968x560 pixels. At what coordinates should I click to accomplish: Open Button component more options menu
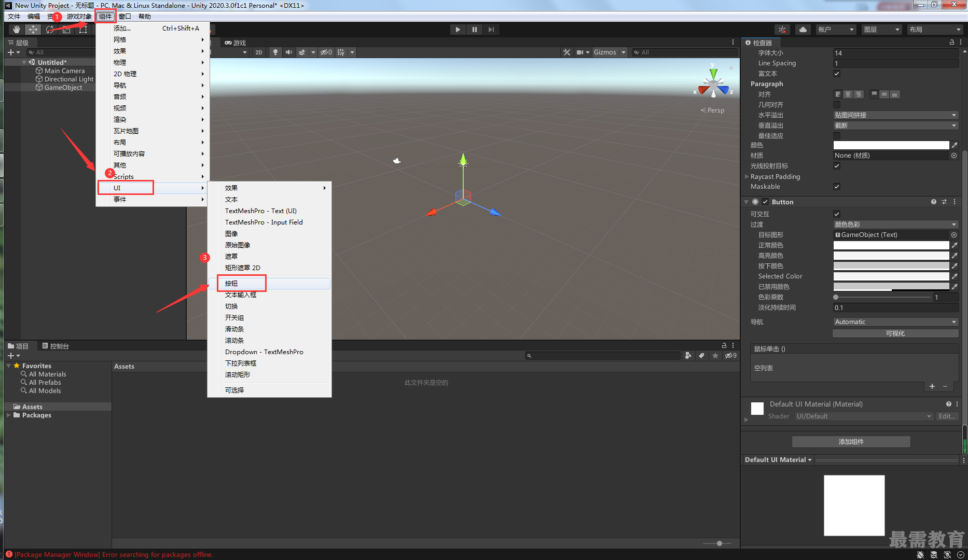click(955, 202)
